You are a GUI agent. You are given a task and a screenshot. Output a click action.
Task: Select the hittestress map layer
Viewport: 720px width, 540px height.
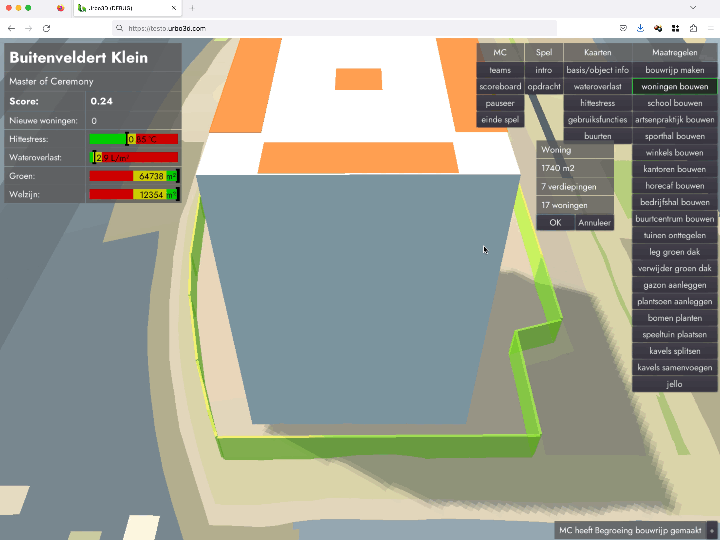pos(597,103)
